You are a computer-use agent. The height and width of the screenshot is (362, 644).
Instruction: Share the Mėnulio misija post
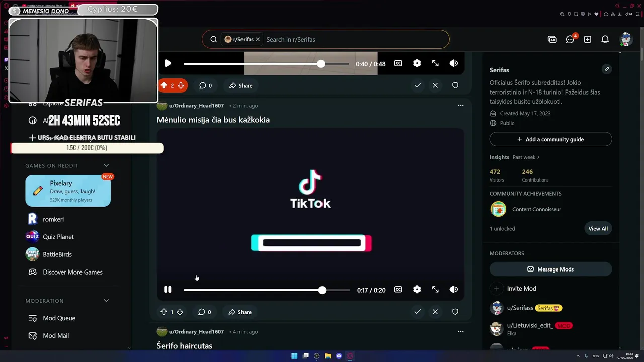[x=240, y=312]
